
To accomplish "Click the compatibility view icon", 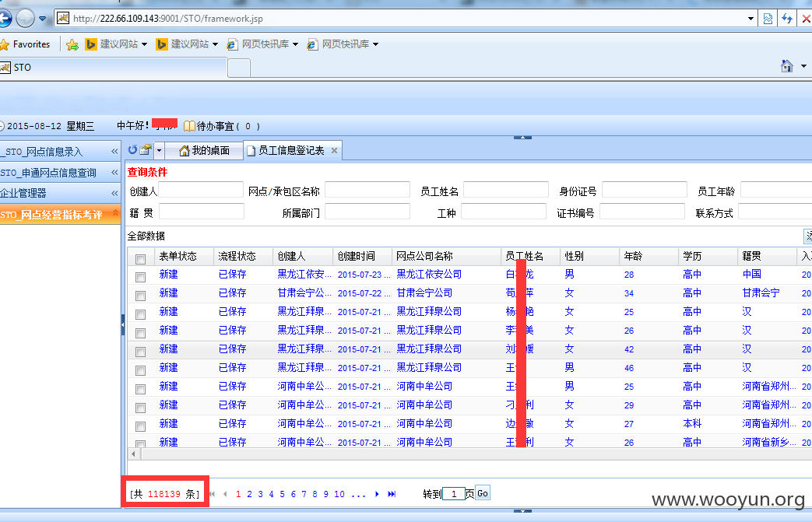I will pos(768,19).
